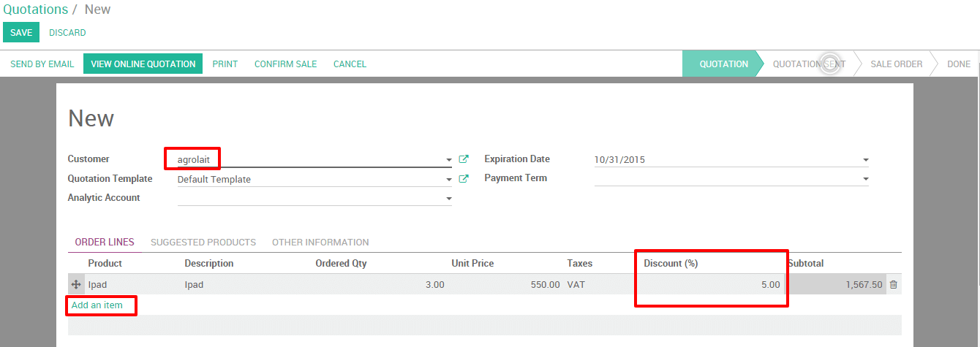Viewport: 980px width, 347px height.
Task: Add an item to order lines
Action: (x=97, y=305)
